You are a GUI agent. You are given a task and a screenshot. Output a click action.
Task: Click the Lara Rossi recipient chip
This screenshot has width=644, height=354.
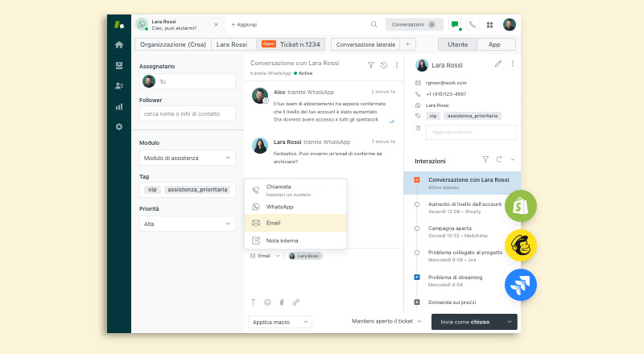(x=306, y=256)
